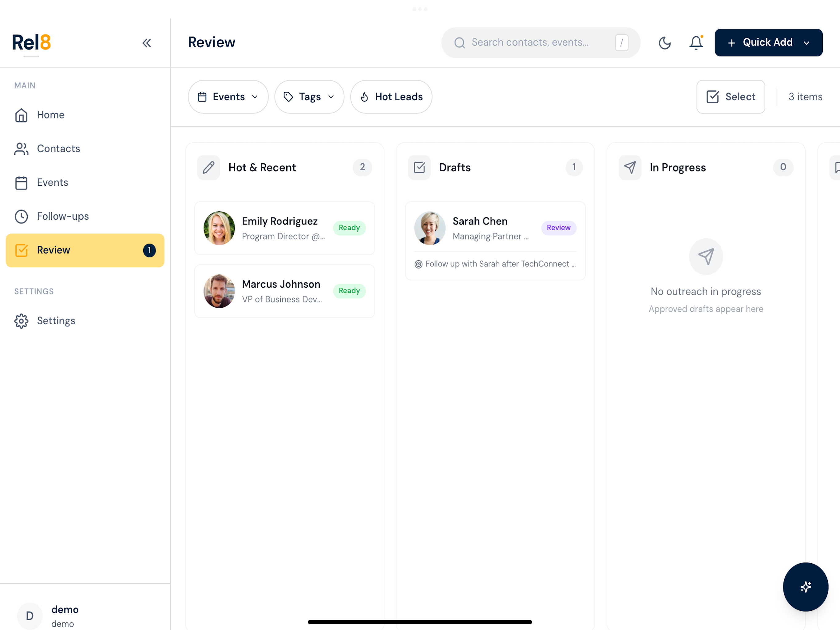Collapse the sidebar with the double chevron
840x630 pixels.
[147, 43]
